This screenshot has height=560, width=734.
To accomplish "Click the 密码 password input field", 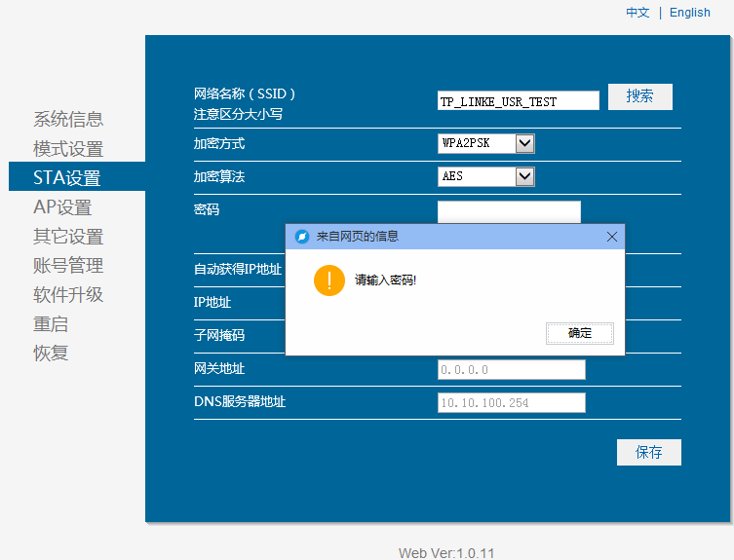I will [509, 211].
